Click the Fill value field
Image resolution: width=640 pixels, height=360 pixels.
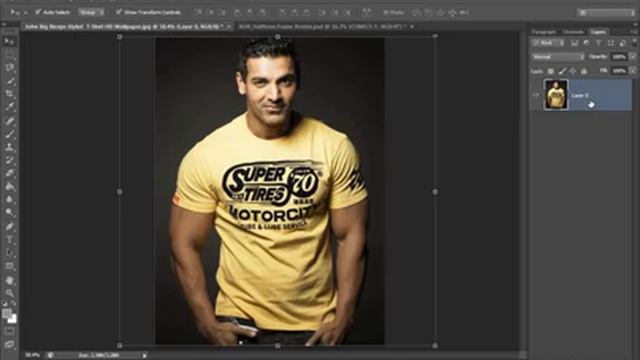point(619,71)
